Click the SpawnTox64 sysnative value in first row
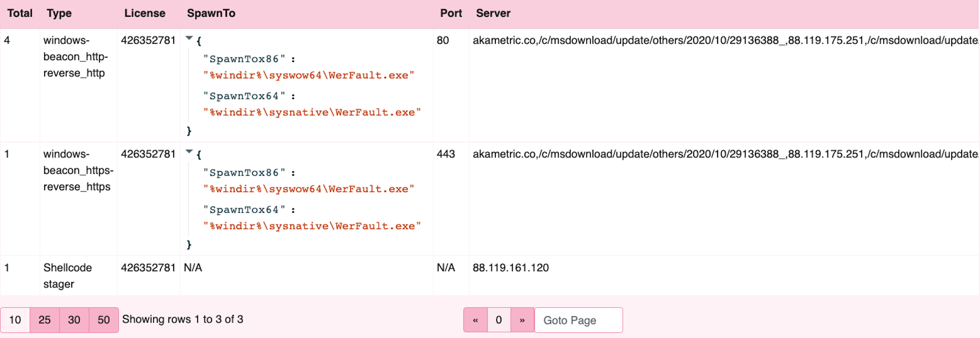Screen dimensions: 980x338 pyautogui.click(x=312, y=113)
